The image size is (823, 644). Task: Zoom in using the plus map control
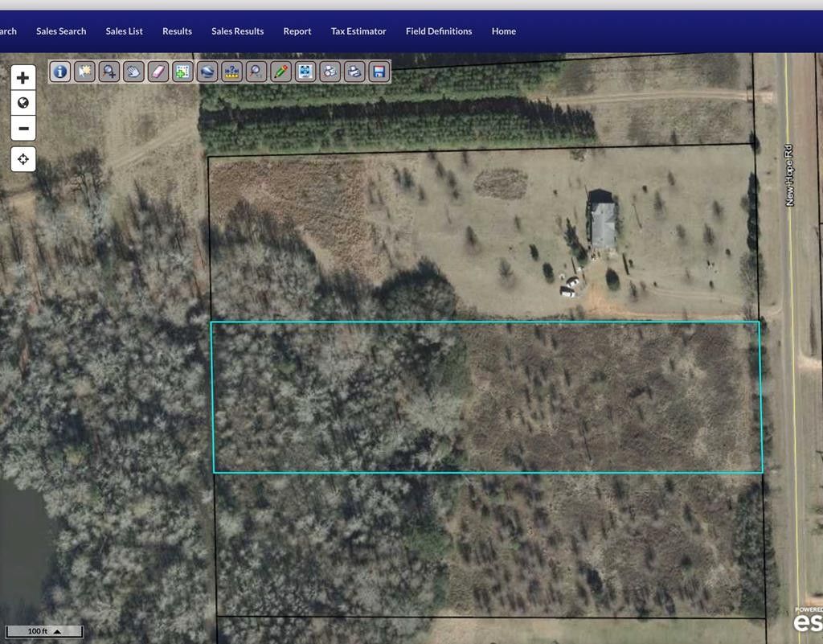[x=23, y=76]
